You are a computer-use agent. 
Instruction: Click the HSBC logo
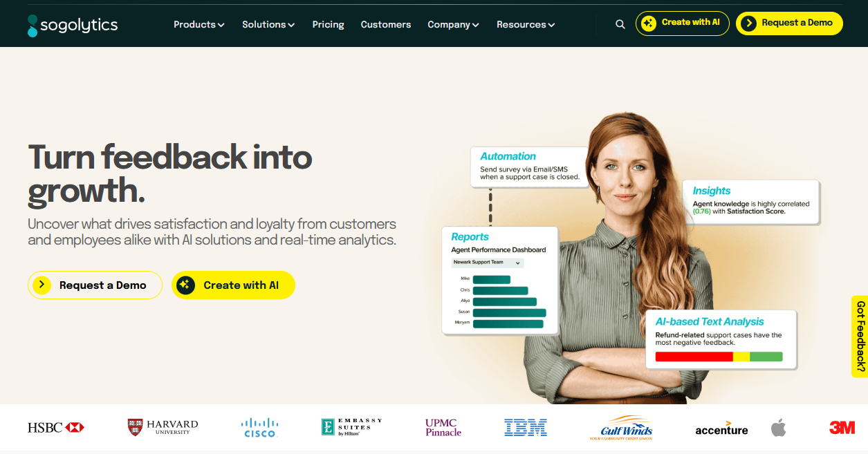tap(56, 428)
